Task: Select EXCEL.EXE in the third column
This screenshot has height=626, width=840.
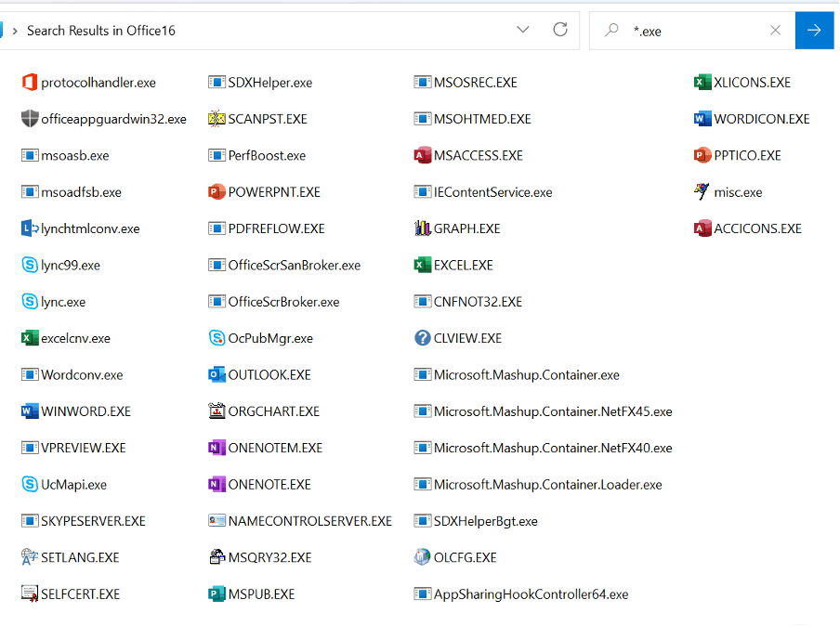Action: (x=463, y=265)
